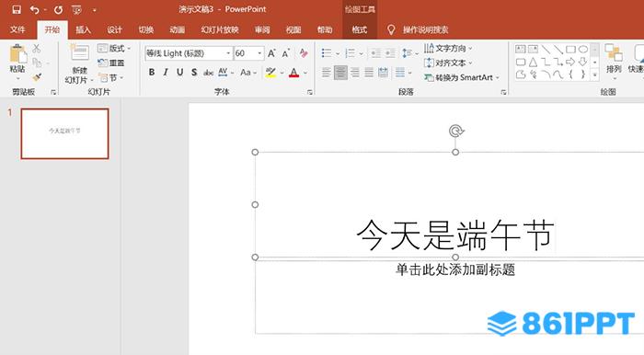Open the 帮助 tab

[325, 29]
